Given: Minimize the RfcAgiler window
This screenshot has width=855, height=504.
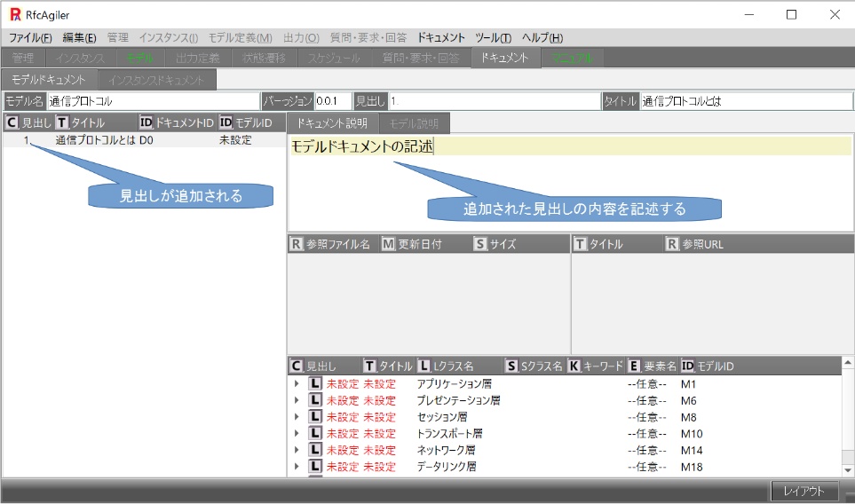Looking at the screenshot, I should point(749,15).
